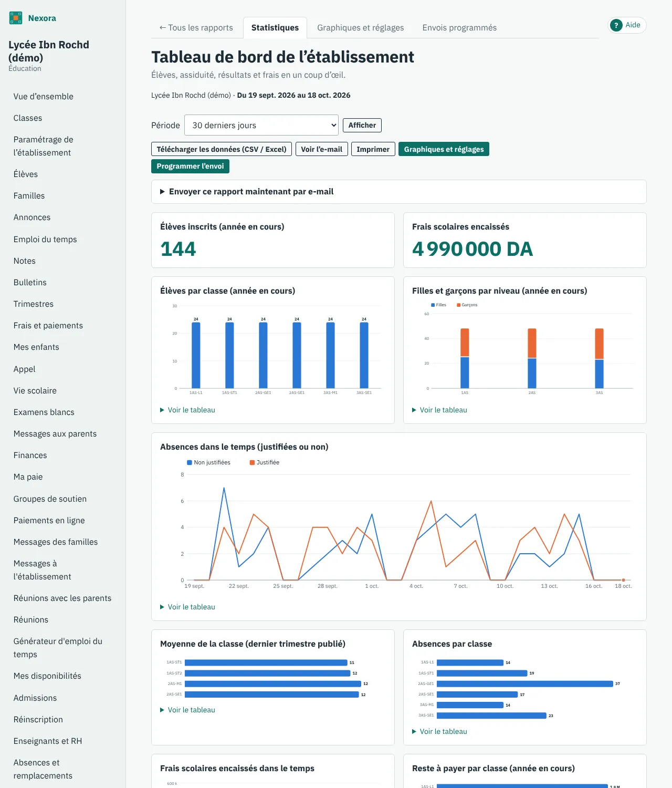
Task: Open Vie scolaire section
Action: (35, 390)
